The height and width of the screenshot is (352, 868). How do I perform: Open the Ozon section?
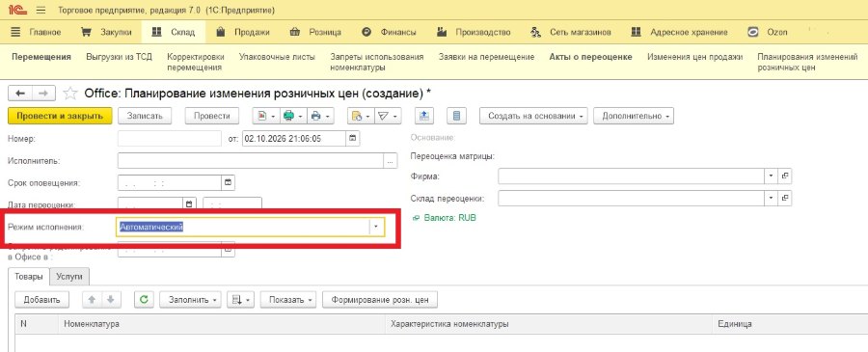768,32
